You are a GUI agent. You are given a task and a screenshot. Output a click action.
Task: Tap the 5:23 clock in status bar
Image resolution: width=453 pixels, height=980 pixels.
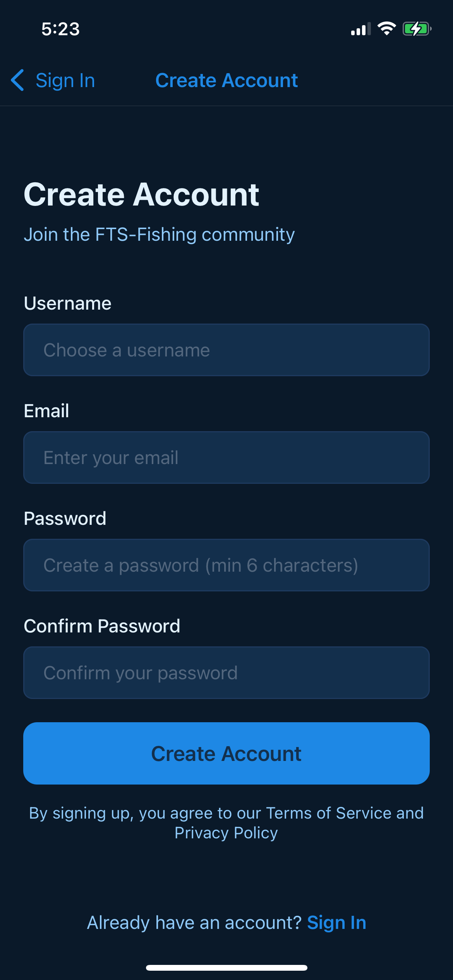[x=60, y=29]
